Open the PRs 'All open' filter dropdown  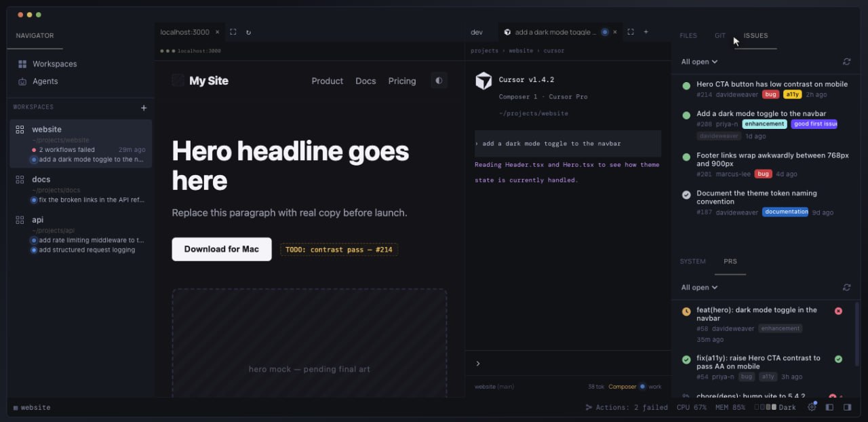click(x=699, y=288)
